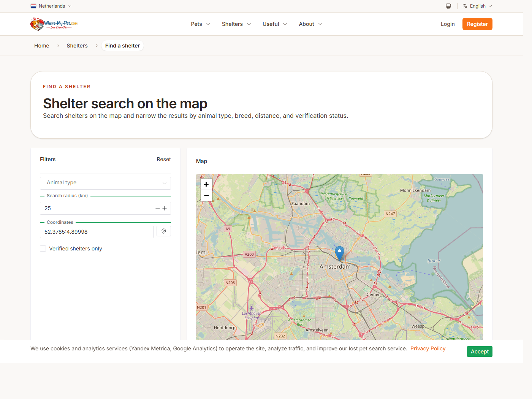The width and height of the screenshot is (532, 399).
Task: Accept the cookie notice
Action: tap(480, 351)
